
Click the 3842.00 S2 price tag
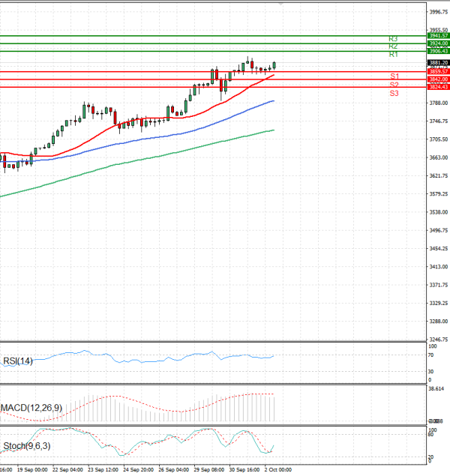click(x=438, y=79)
